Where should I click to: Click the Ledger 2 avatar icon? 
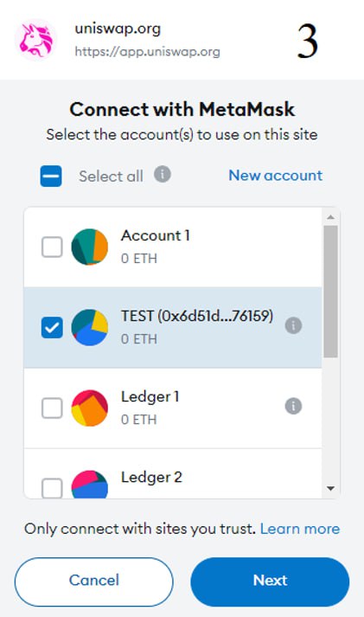90,485
